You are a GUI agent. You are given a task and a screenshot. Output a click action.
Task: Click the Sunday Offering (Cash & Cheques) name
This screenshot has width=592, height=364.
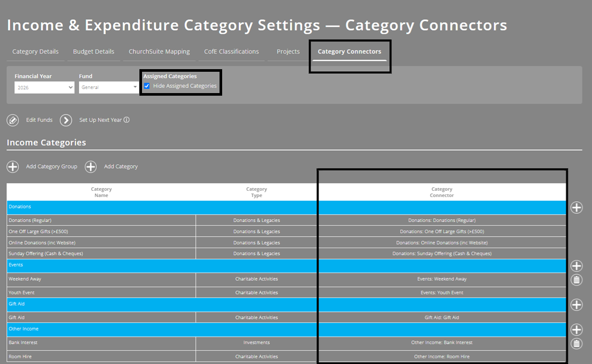(46, 254)
